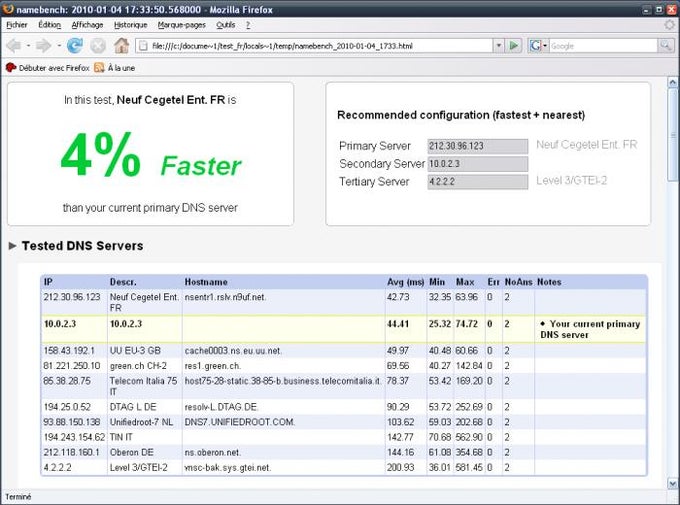Open the Historique menu

(131, 25)
